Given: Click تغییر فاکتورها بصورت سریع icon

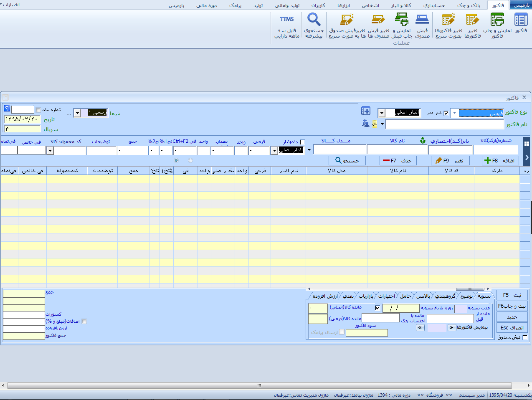Looking at the screenshot, I should tap(448, 25).
